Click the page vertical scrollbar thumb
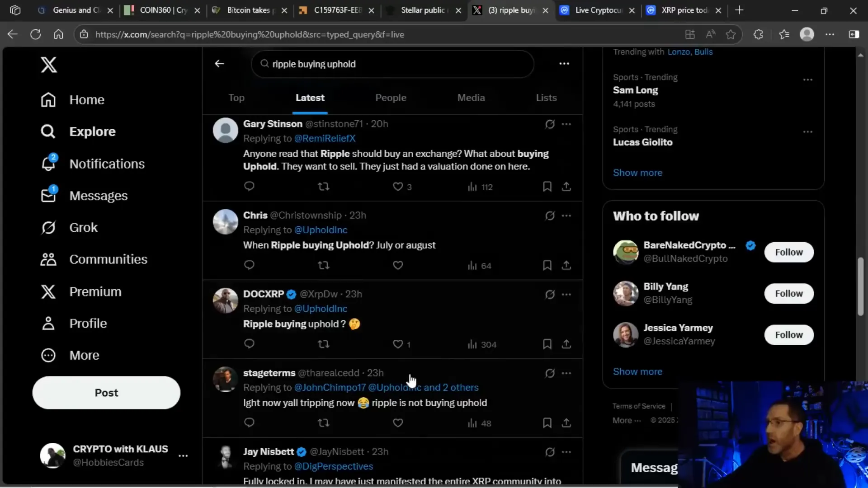Viewport: 868px width, 488px height. click(860, 286)
